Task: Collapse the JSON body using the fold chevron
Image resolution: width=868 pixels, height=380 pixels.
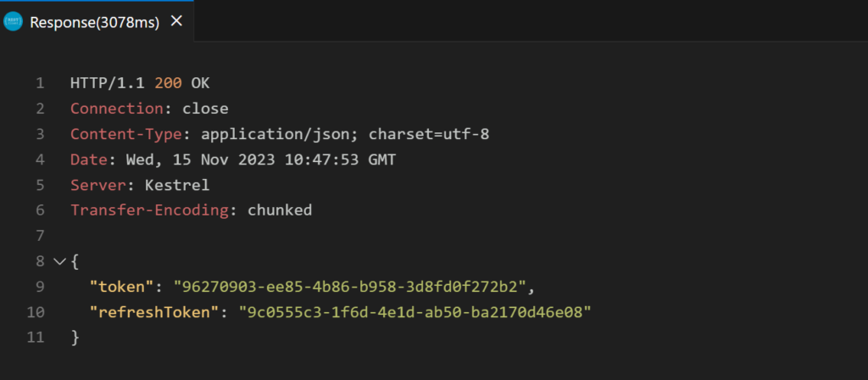Action: pos(58,261)
